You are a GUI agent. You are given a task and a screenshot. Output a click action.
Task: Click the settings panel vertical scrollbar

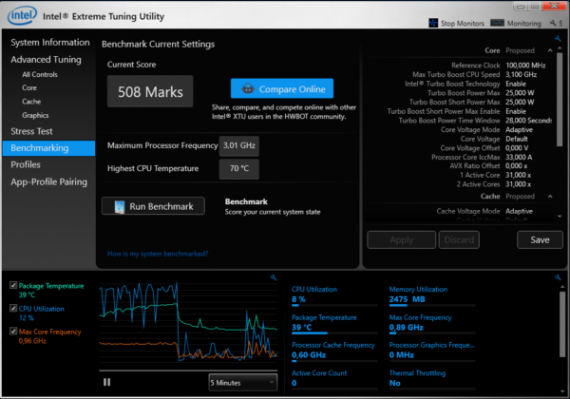[x=560, y=100]
